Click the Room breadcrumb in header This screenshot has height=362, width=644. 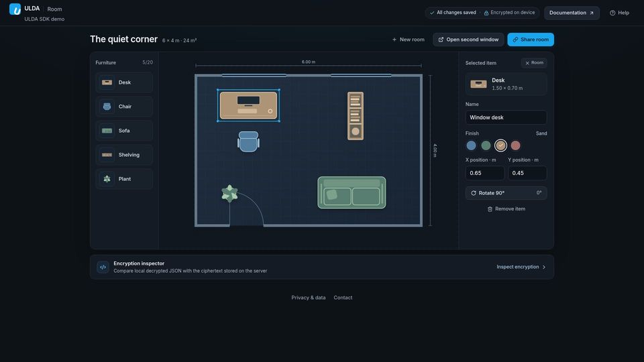[x=54, y=9]
